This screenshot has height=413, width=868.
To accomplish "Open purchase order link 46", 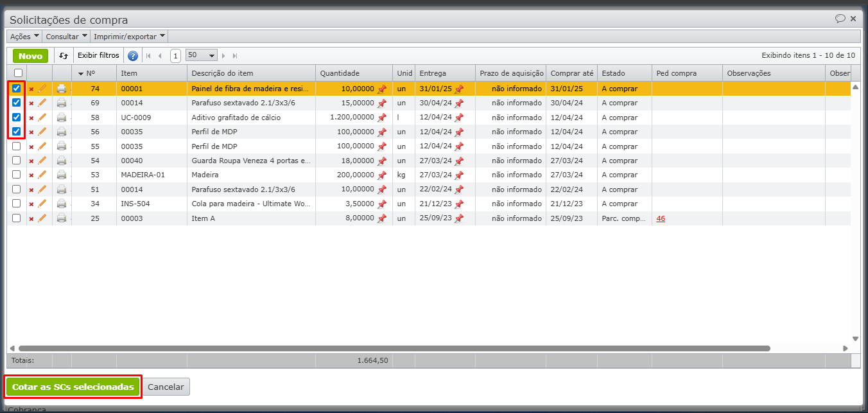I will pos(661,218).
